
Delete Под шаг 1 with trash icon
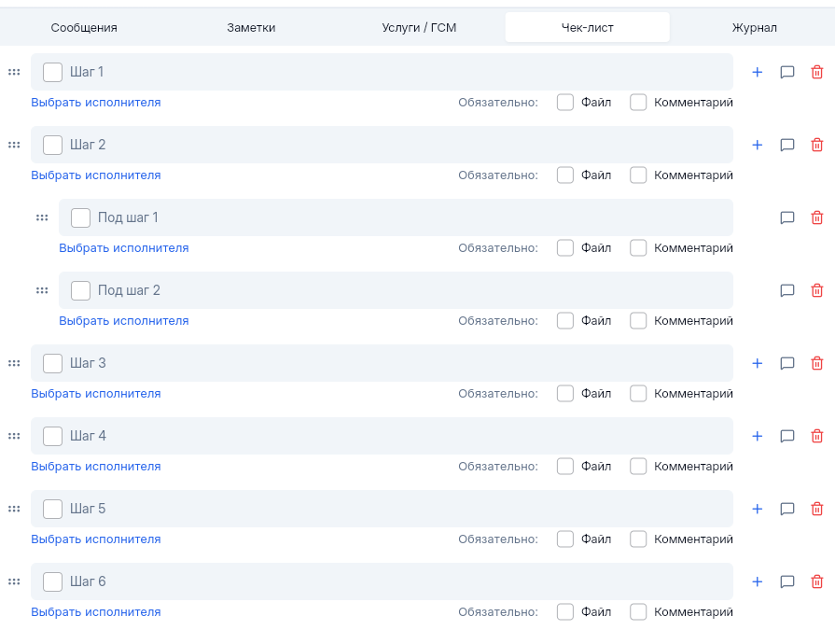(816, 217)
